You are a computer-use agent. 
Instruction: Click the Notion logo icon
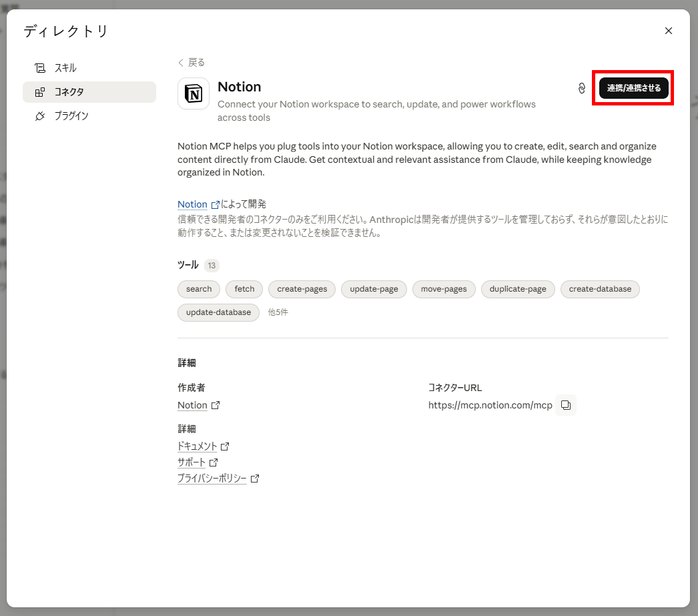[x=194, y=93]
